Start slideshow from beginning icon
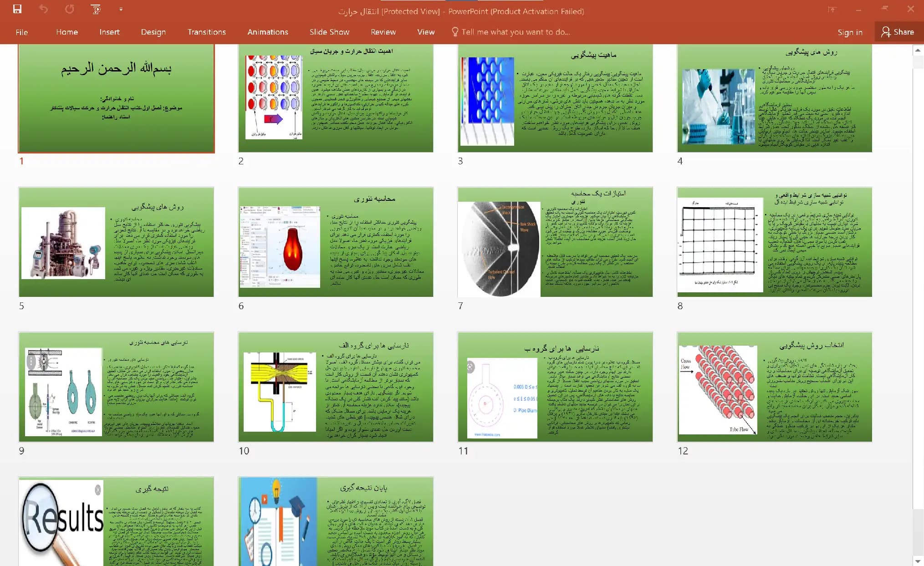The width and height of the screenshot is (924, 566). [x=96, y=9]
